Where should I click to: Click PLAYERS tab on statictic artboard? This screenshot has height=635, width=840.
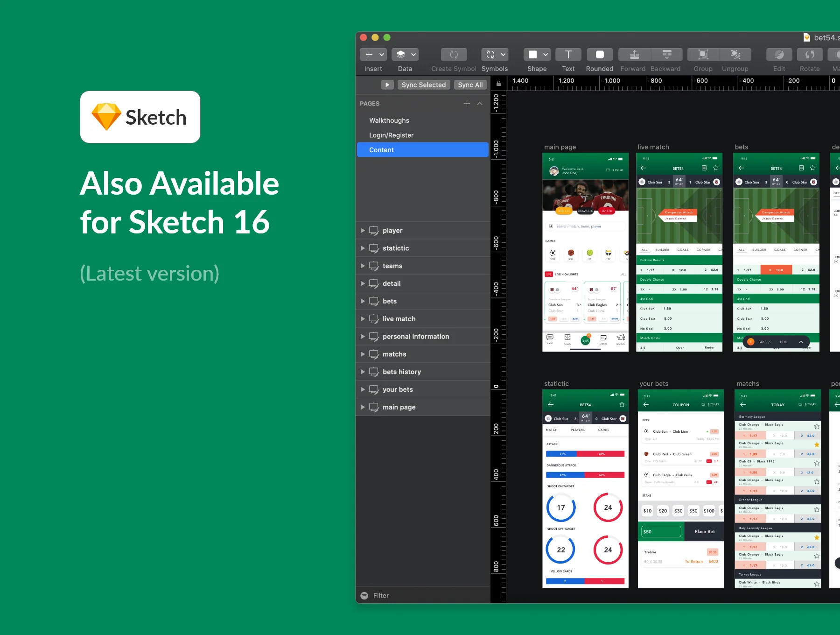(577, 430)
